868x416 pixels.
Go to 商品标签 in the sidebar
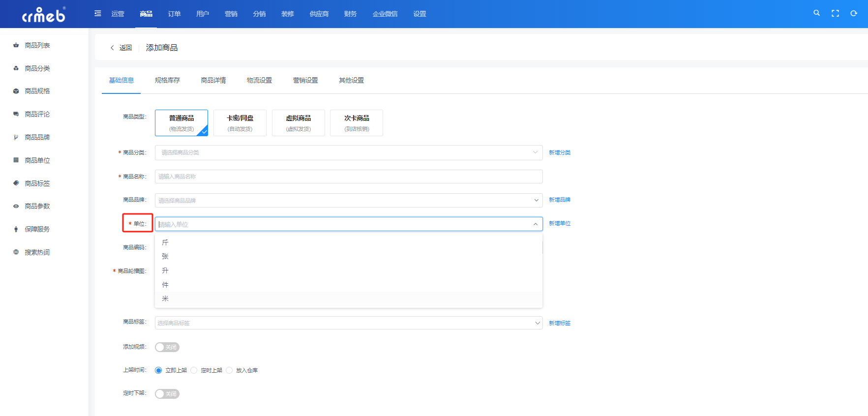click(37, 183)
